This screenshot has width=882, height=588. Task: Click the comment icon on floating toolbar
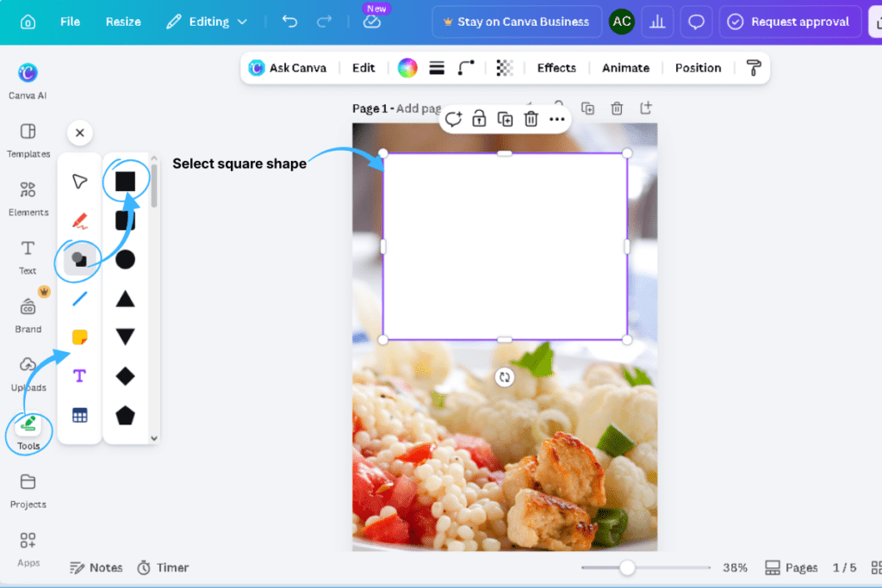point(453,119)
